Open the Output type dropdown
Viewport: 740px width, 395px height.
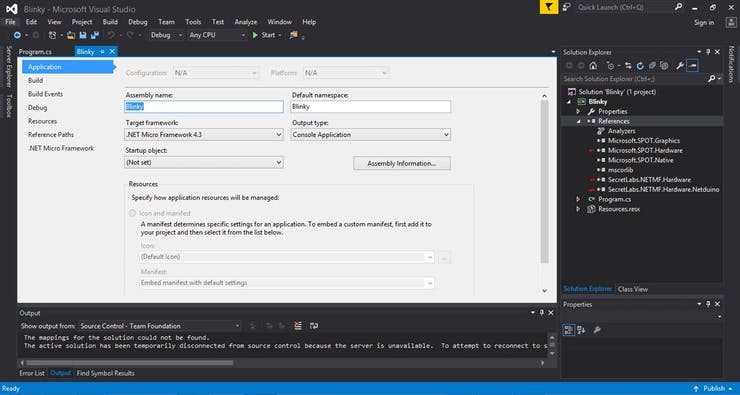tap(370, 134)
